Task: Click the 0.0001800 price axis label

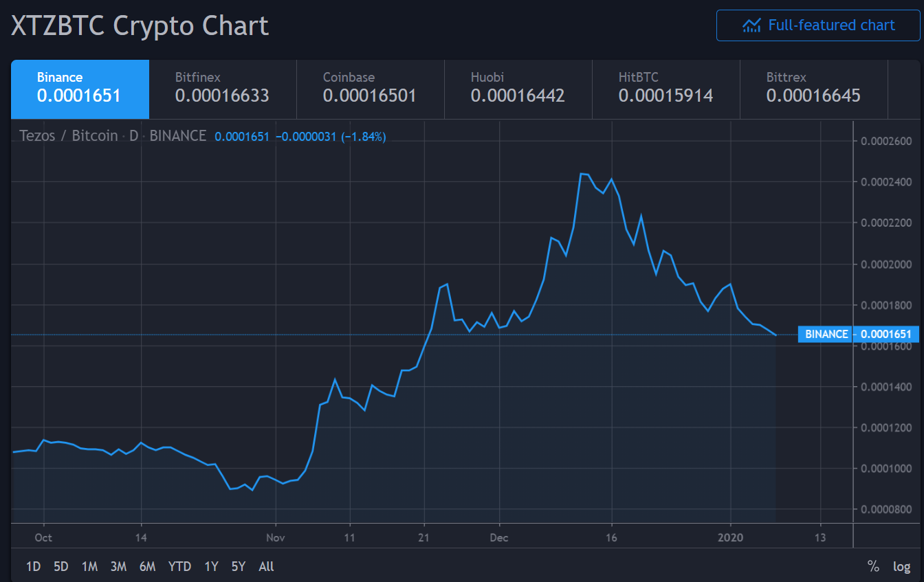Action: click(886, 304)
